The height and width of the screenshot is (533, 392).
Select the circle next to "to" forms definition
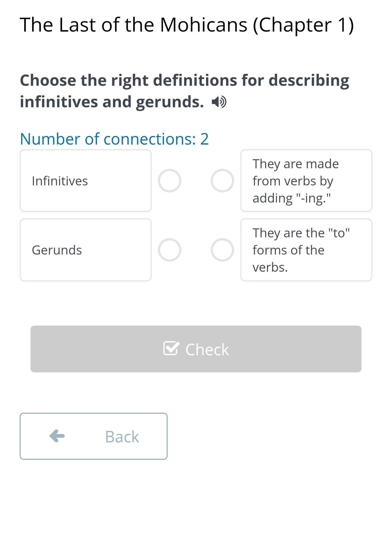click(222, 250)
